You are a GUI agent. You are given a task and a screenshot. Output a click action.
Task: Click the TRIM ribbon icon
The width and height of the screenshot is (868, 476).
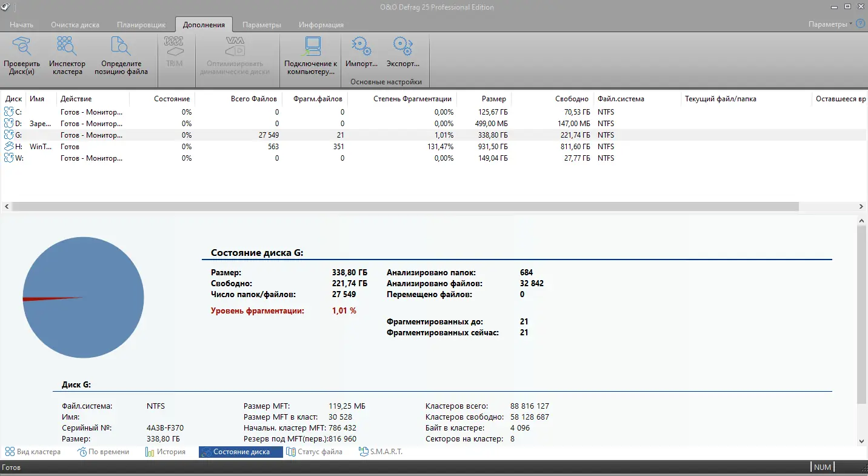point(174,52)
